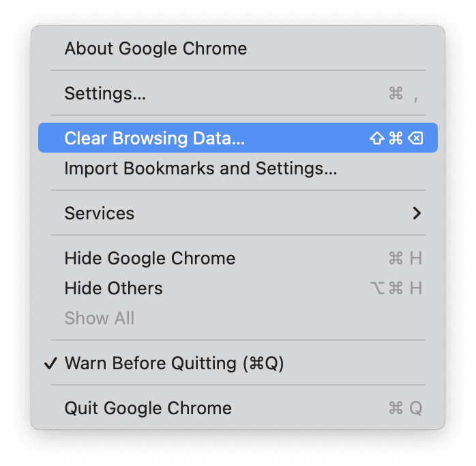
Task: Select Hide Others menu item
Action: coord(113,288)
